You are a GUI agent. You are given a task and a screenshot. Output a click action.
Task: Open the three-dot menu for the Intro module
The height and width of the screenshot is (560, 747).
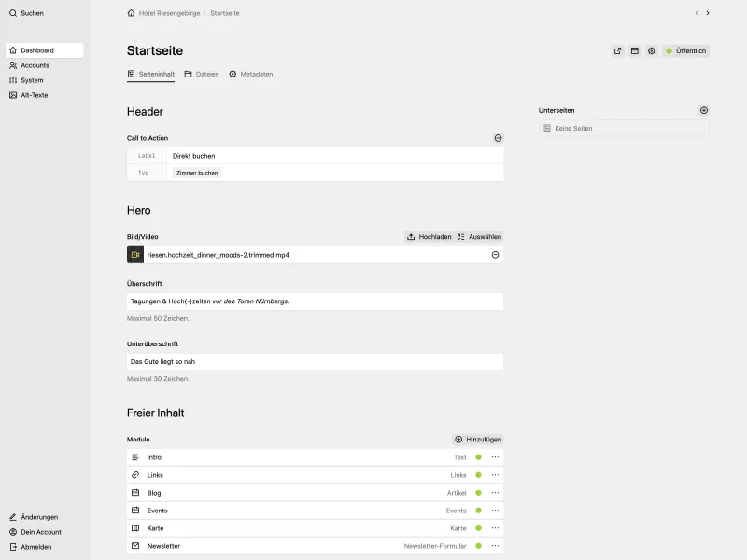click(495, 457)
